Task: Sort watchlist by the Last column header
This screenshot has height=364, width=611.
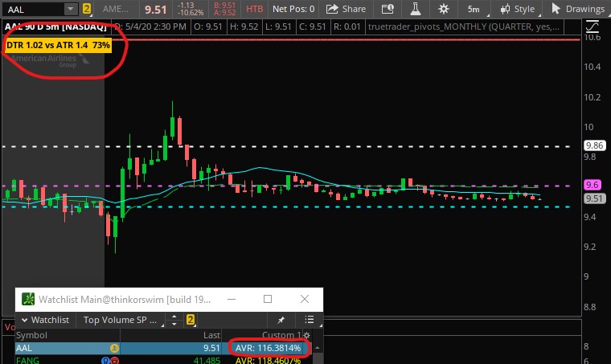Action: click(210, 334)
